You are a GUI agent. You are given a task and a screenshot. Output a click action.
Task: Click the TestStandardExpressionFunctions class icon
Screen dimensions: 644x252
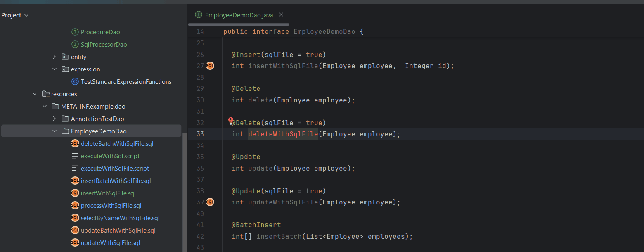75,81
